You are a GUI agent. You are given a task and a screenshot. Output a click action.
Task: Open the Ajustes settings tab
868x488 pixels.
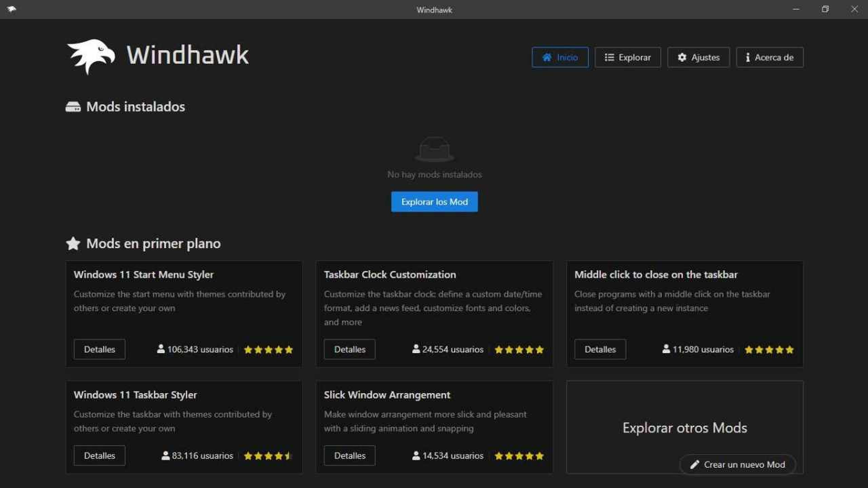(698, 57)
